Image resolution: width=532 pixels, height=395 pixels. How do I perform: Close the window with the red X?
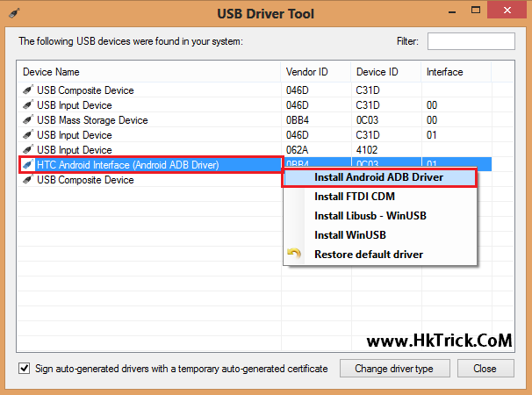507,11
